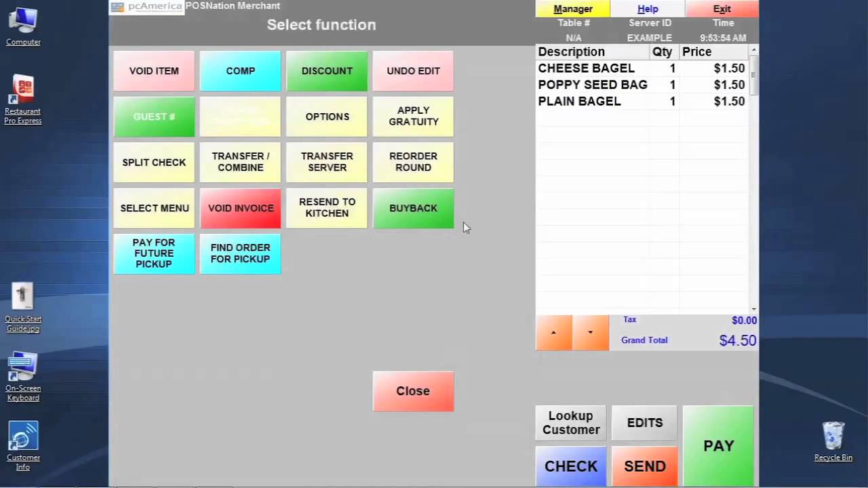Image resolution: width=868 pixels, height=488 pixels.
Task: Click Lookup Customer
Action: point(570,423)
